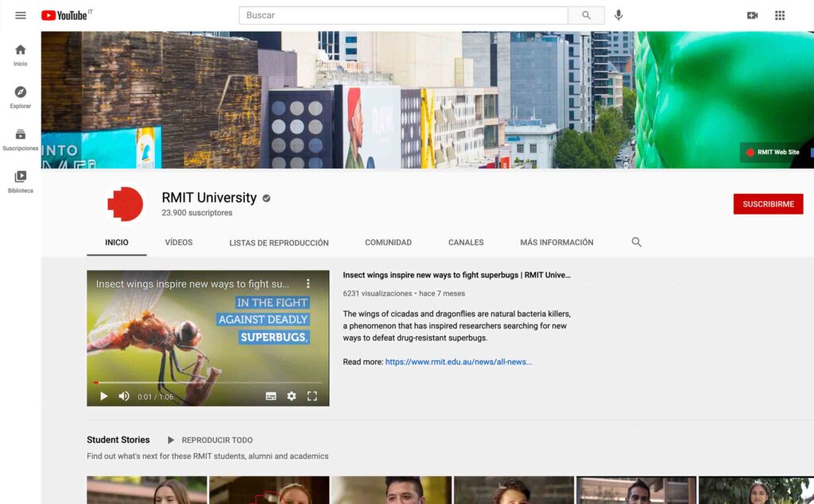Screen dimensions: 814x504
Task: Switch to the Comunidad tab
Action: (x=388, y=242)
